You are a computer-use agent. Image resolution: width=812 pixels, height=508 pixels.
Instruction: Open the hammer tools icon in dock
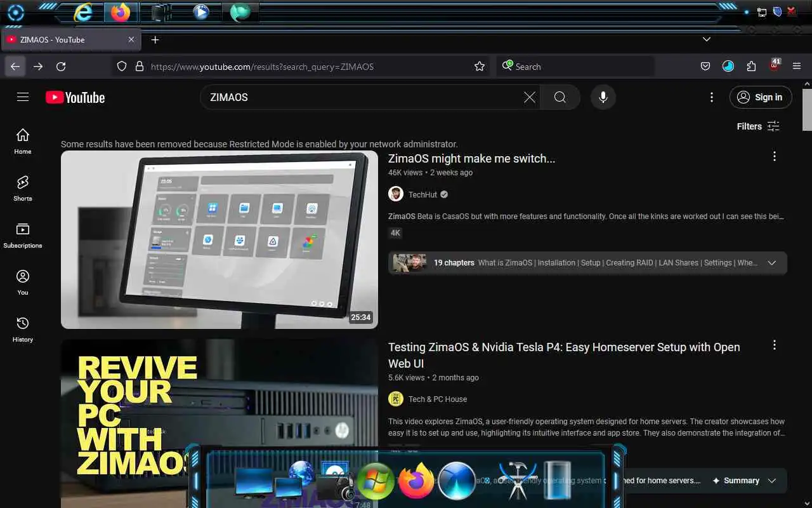(518, 481)
